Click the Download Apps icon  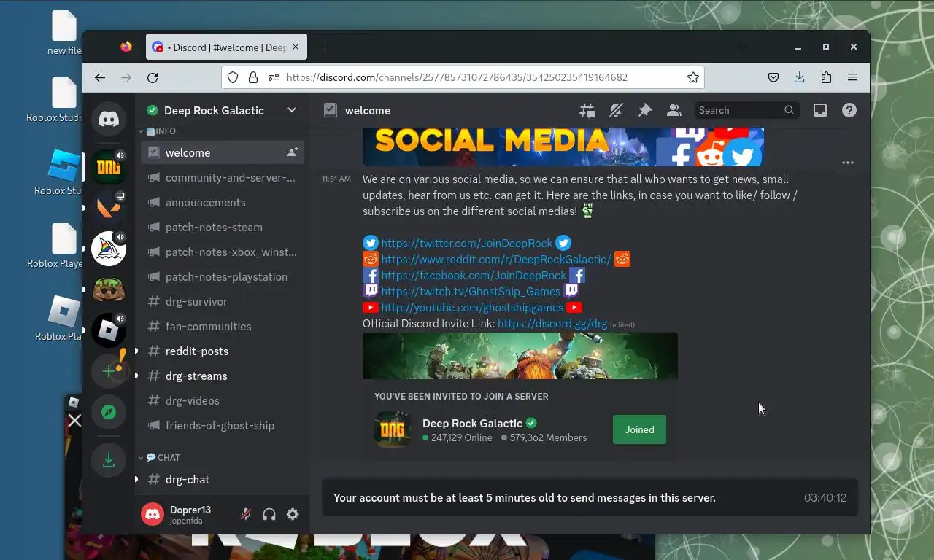(109, 460)
